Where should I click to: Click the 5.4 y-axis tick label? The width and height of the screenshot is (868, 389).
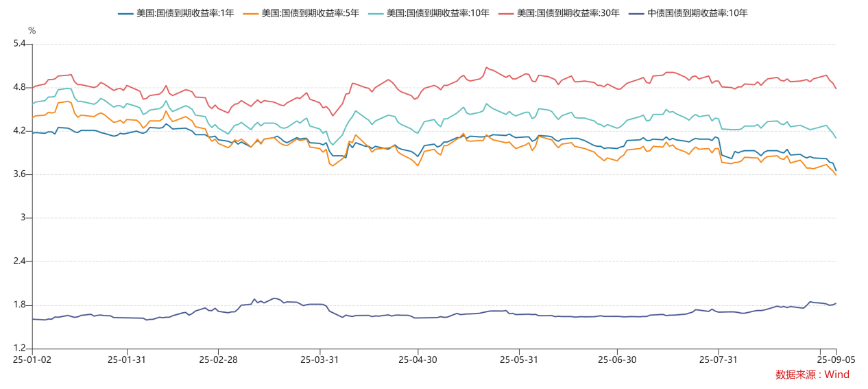pos(19,44)
